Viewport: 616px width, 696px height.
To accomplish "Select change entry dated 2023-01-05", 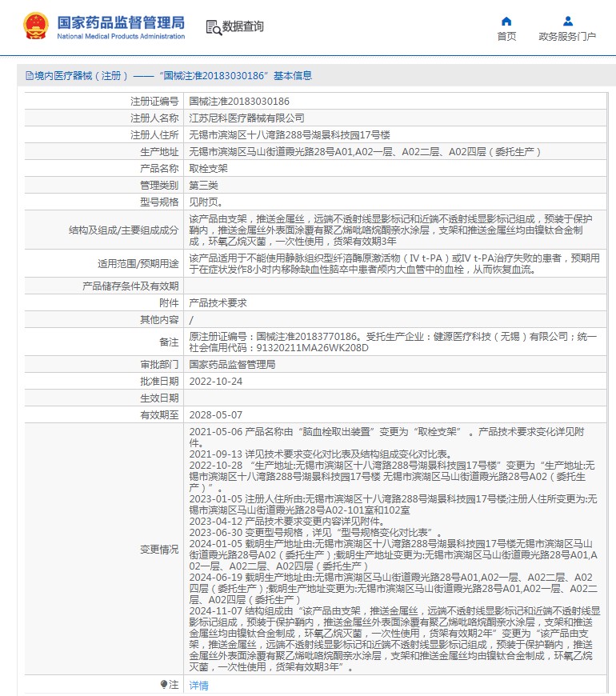I will point(394,505).
